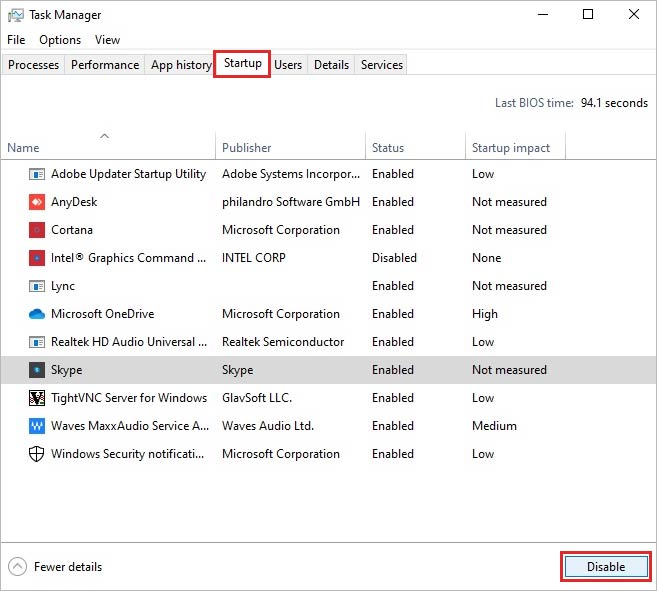Click the GlavSoft LLC. publisher cell
Screen dimensions: 657x591
(x=257, y=398)
